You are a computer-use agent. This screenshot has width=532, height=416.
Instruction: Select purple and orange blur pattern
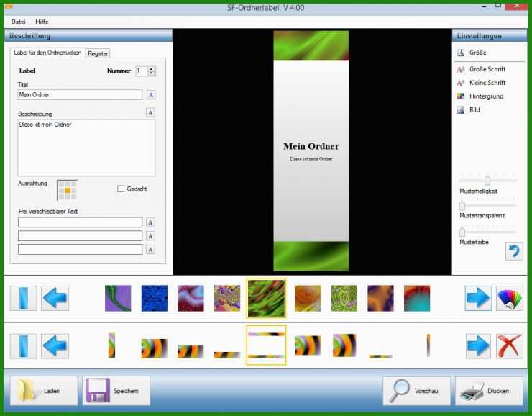pyautogui.click(x=381, y=298)
